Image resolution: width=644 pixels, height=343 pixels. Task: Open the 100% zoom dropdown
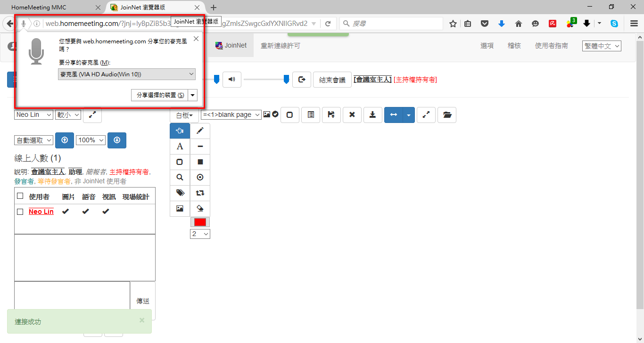tap(91, 140)
